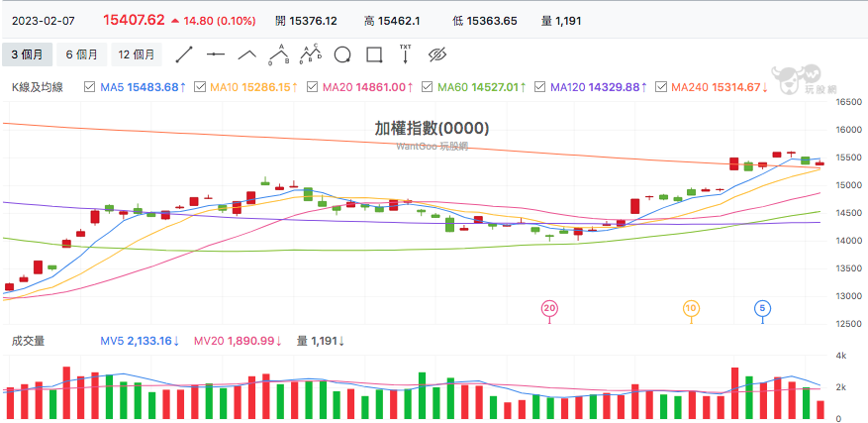Click the volume 量 1,191 in header

tap(561, 21)
